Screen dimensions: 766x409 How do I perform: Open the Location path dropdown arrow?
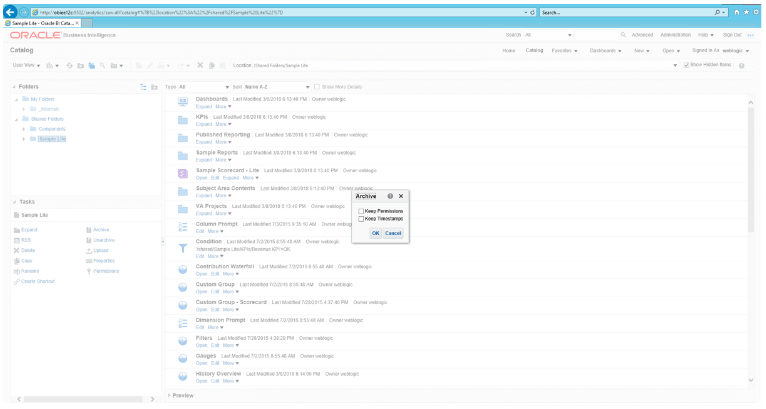click(x=675, y=65)
